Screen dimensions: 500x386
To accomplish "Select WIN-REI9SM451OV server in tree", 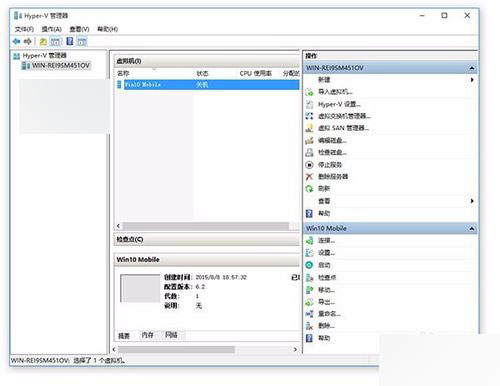I will (x=60, y=65).
